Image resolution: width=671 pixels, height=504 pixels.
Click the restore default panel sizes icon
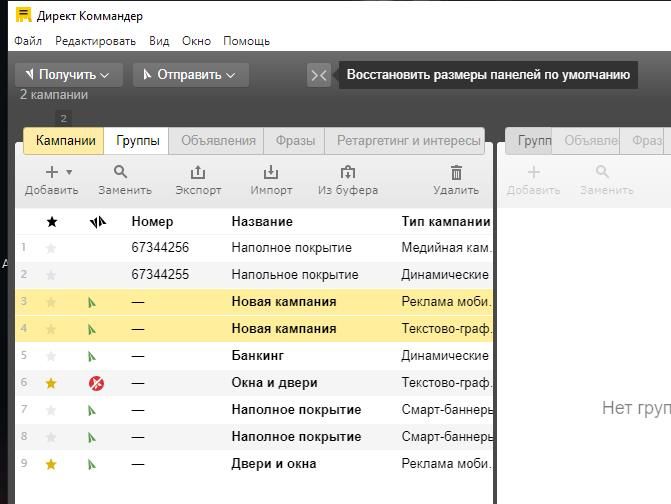click(x=319, y=75)
